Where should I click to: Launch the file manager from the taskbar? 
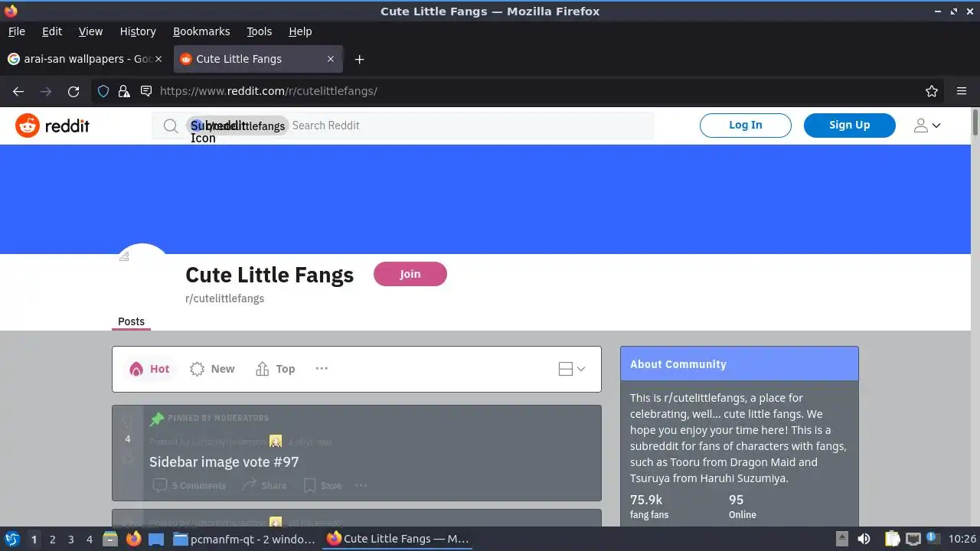point(110,539)
